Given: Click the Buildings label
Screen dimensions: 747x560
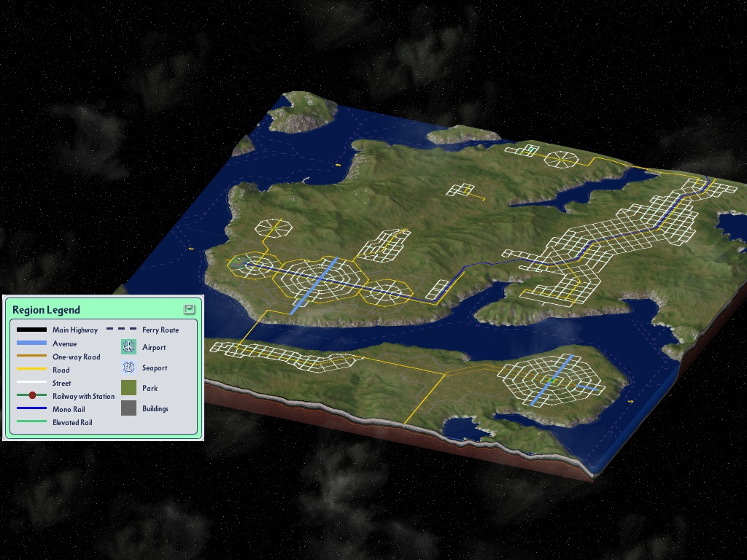Looking at the screenshot, I should pyautogui.click(x=155, y=408).
